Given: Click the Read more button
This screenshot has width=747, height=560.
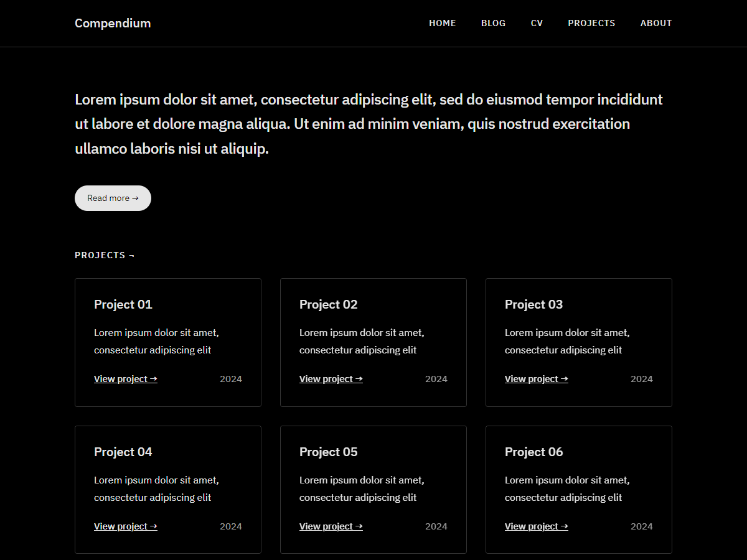Looking at the screenshot, I should [x=113, y=198].
